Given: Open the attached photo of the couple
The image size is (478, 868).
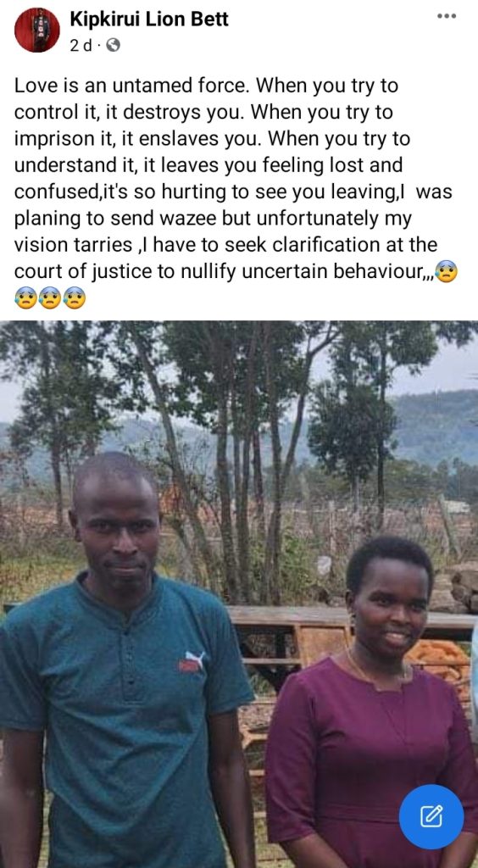Looking at the screenshot, I should 239,594.
